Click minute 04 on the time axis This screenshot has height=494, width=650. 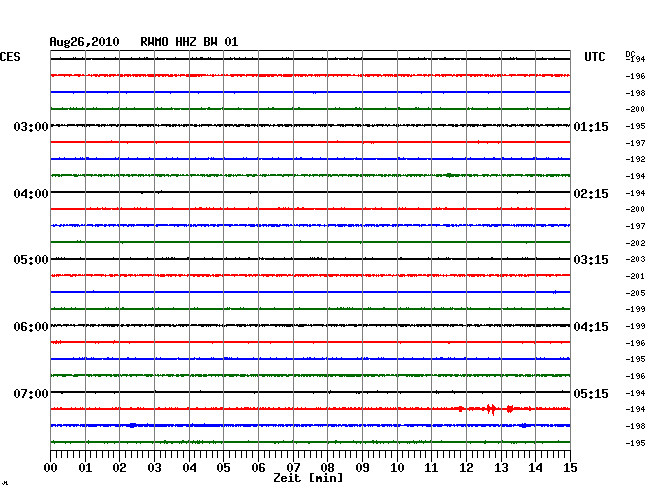(x=189, y=468)
